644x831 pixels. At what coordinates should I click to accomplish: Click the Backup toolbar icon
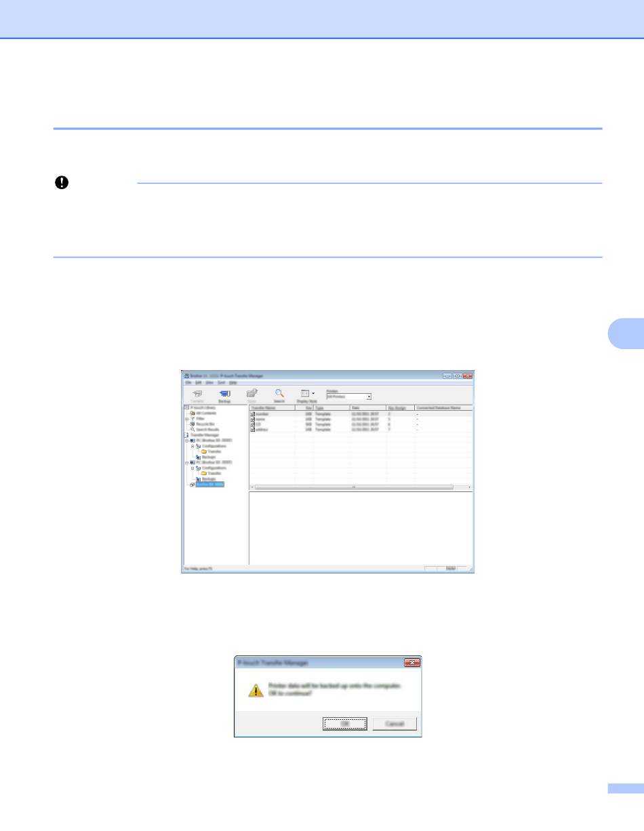224,393
